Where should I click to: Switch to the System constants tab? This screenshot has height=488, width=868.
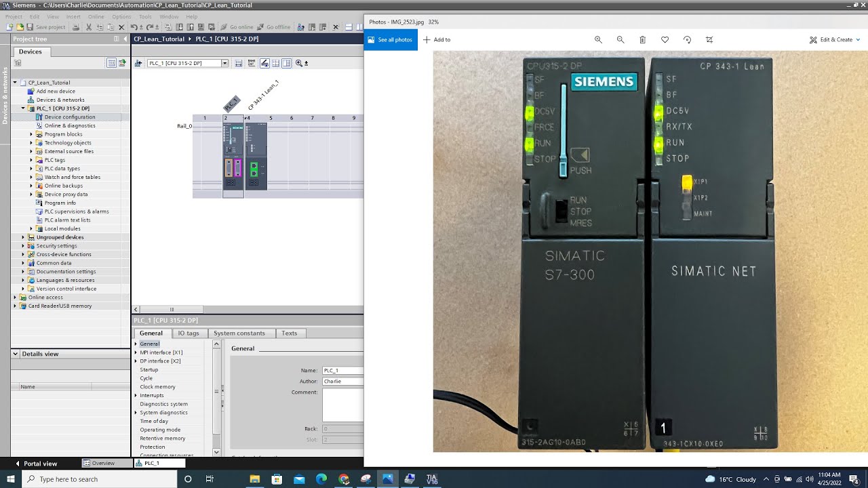(x=239, y=333)
